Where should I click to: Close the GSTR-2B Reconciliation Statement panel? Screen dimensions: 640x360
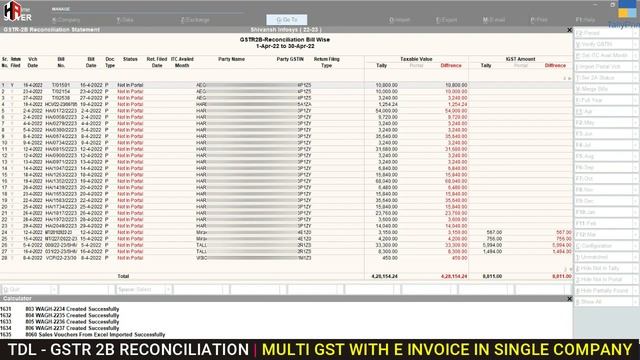[x=569, y=30]
